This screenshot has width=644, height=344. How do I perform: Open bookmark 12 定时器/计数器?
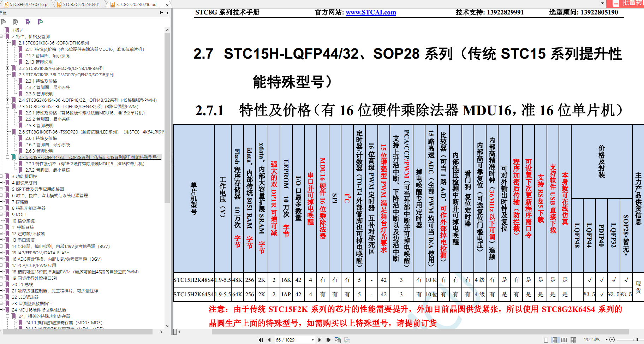click(28, 234)
